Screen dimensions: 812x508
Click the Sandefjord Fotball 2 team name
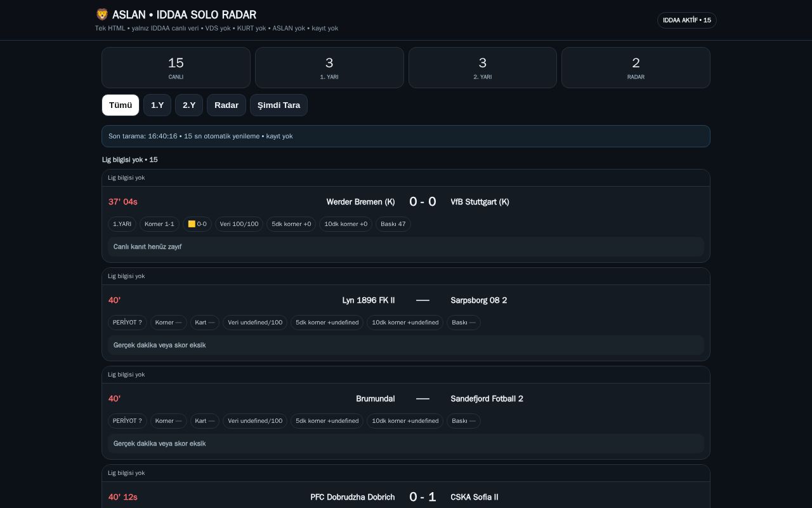pos(487,399)
